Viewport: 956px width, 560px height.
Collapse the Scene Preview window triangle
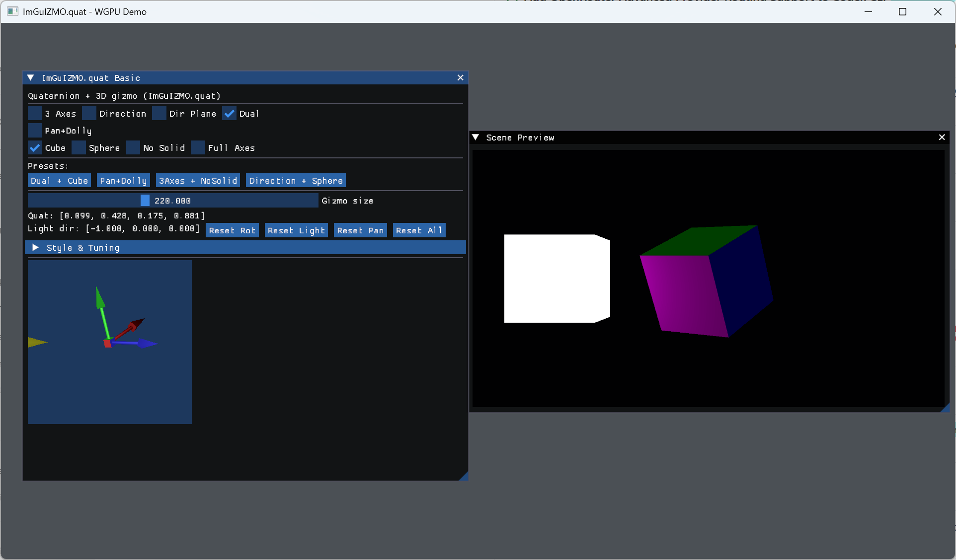(476, 138)
